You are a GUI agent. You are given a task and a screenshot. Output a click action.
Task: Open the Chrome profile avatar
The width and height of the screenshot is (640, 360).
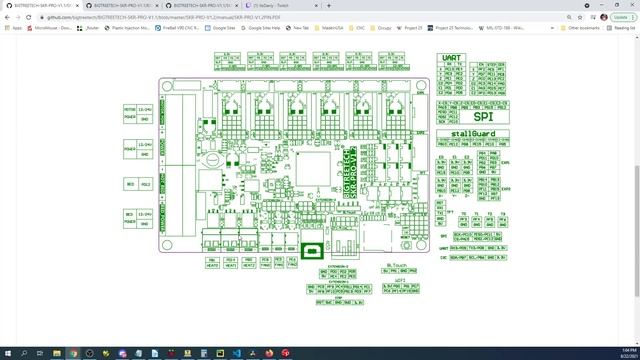coord(604,18)
